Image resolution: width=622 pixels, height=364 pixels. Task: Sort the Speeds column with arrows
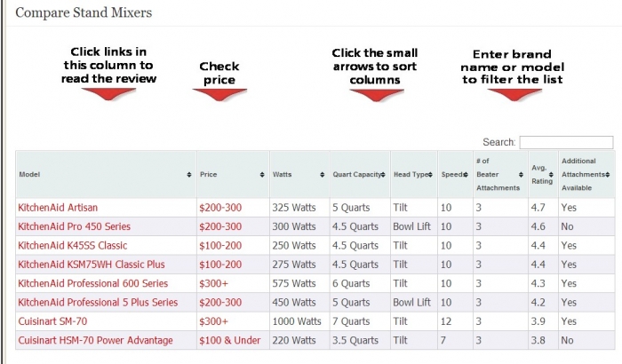(x=466, y=175)
